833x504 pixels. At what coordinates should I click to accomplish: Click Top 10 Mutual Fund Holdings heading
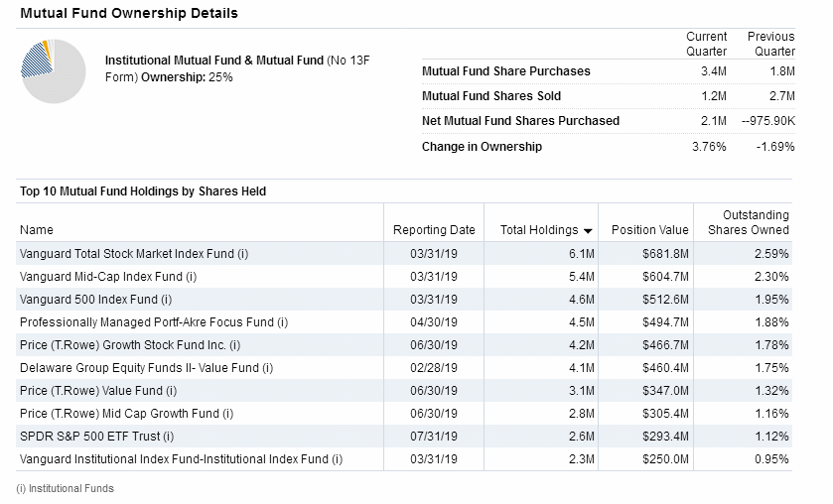pos(143,191)
